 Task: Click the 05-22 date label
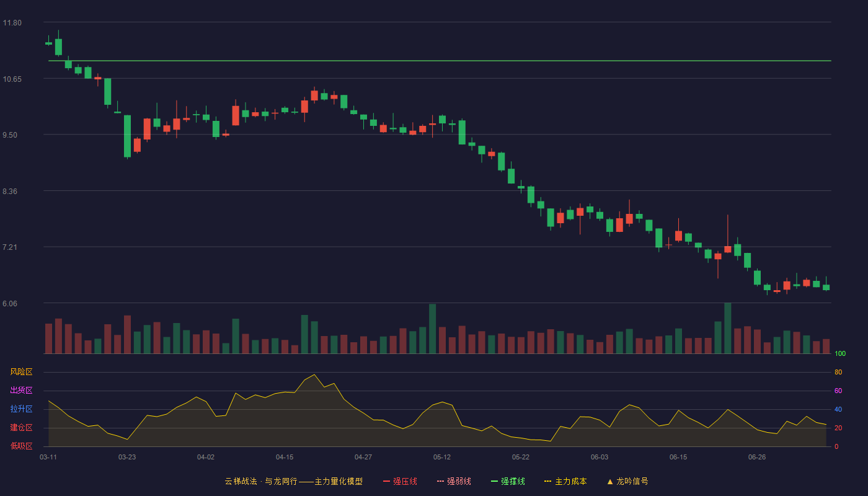pyautogui.click(x=521, y=457)
